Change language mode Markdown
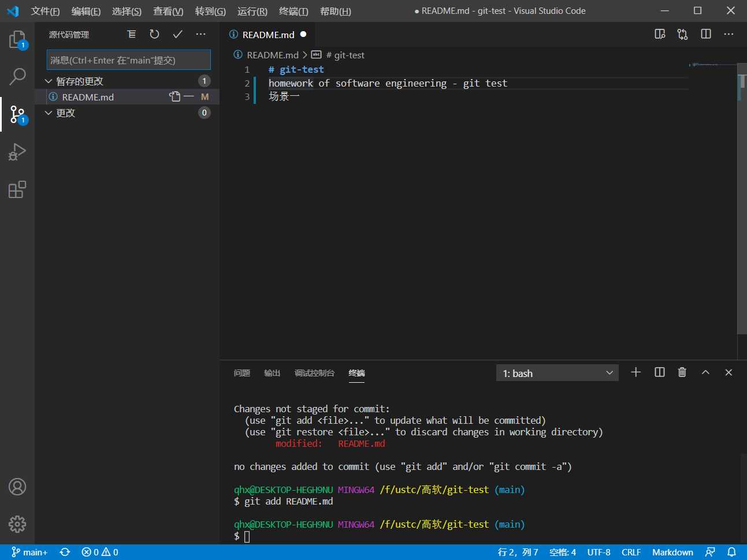This screenshot has width=747, height=560. (x=672, y=552)
